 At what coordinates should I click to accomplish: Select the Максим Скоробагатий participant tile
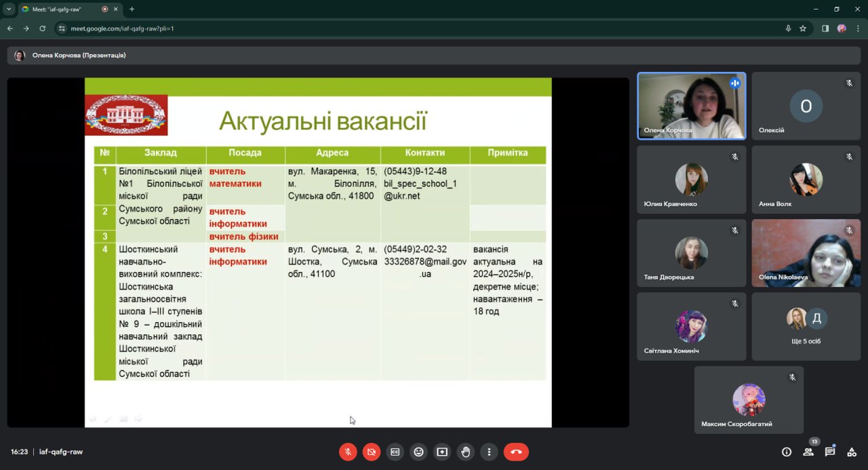coord(749,400)
